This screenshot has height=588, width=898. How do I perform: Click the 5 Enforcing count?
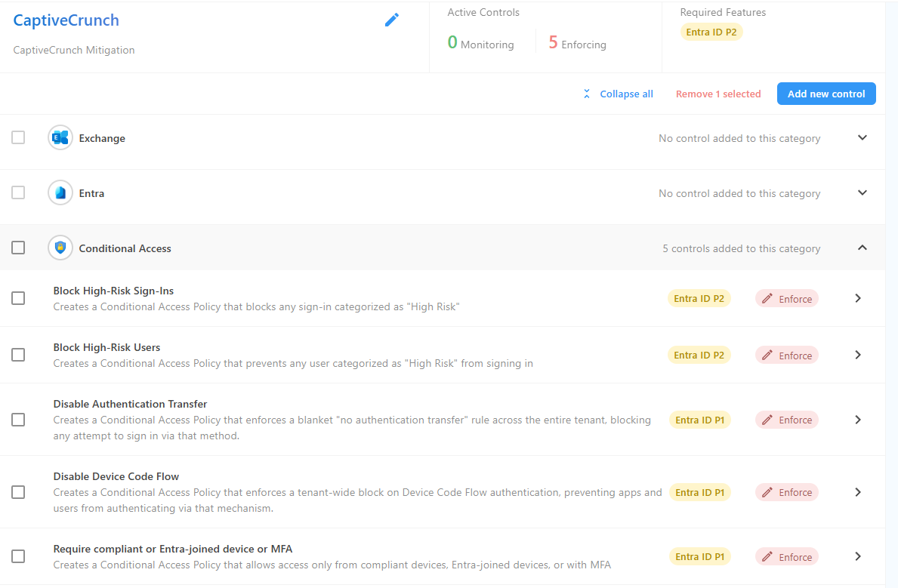(577, 43)
